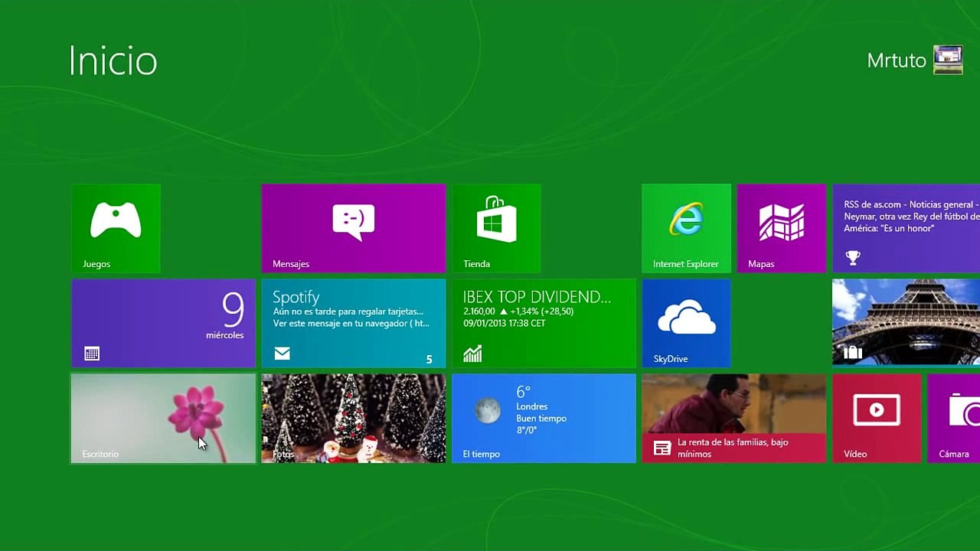This screenshot has width=980, height=551.
Task: Open the Fotos Christmas trees tile
Action: click(353, 418)
